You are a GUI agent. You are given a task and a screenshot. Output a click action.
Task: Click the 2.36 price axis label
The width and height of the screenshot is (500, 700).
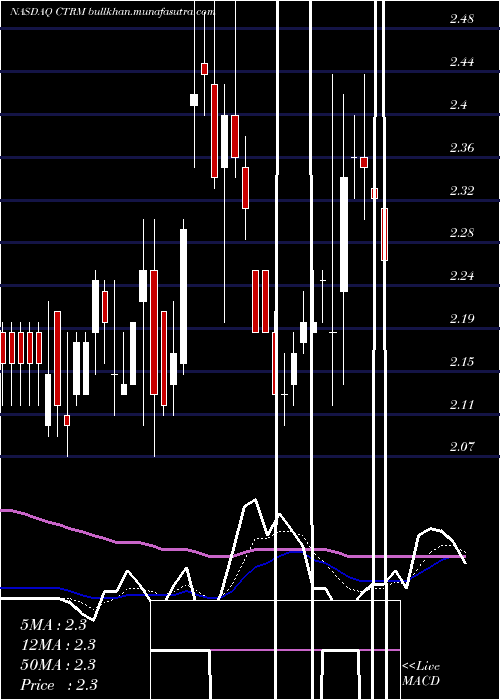pyautogui.click(x=462, y=148)
